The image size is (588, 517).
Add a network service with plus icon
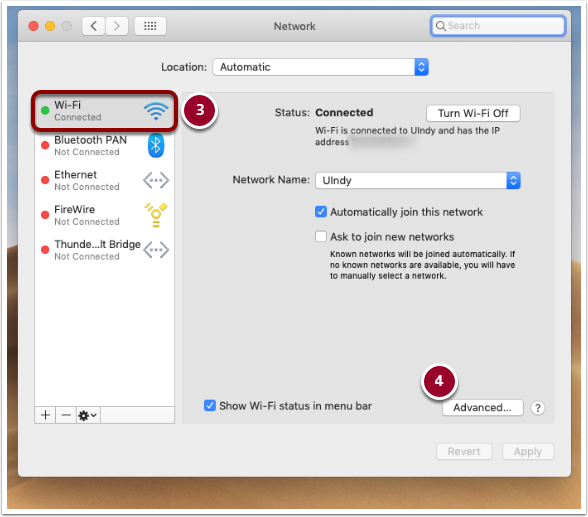45,415
